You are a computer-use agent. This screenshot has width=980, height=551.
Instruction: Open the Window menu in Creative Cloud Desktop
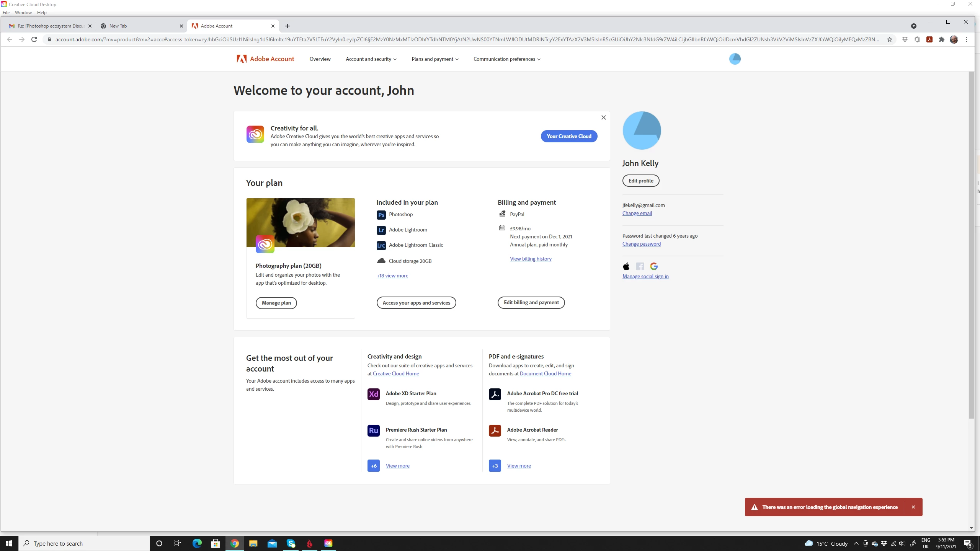[x=23, y=13]
